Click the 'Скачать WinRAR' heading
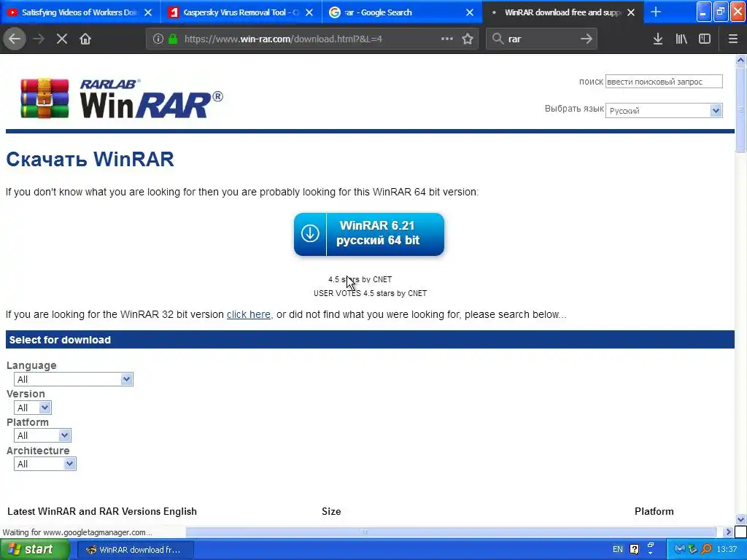The width and height of the screenshot is (747, 560). click(x=90, y=159)
